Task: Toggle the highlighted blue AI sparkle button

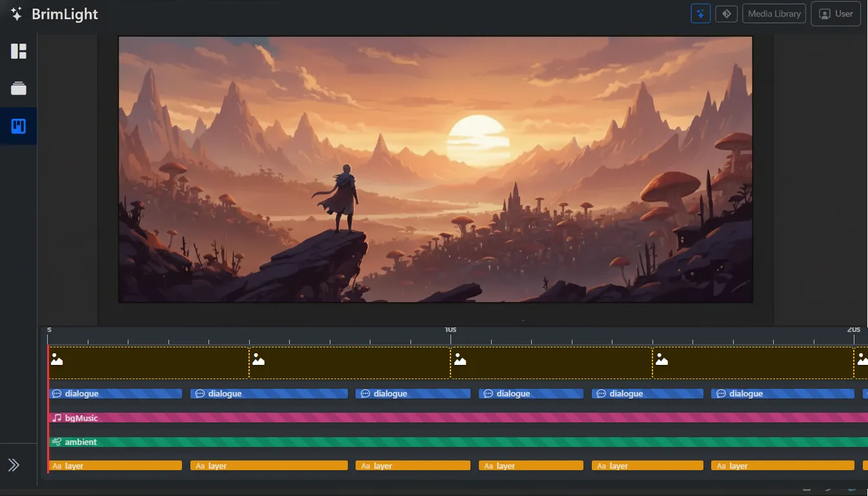Action: [700, 13]
